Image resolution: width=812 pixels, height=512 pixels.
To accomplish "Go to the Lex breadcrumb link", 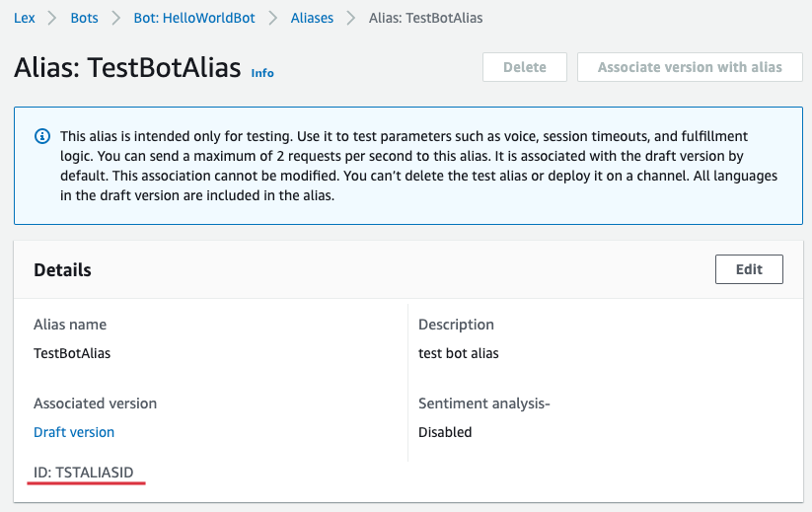I will [24, 18].
